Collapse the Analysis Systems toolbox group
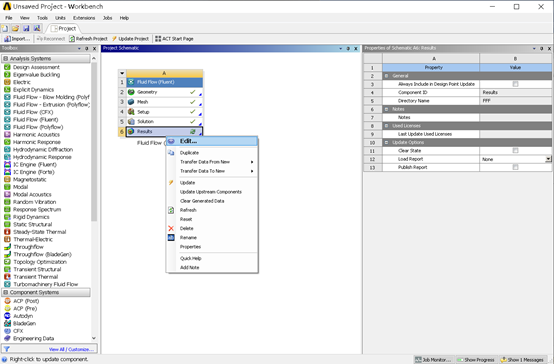Screen dimensions: 554x364 click(x=6, y=59)
